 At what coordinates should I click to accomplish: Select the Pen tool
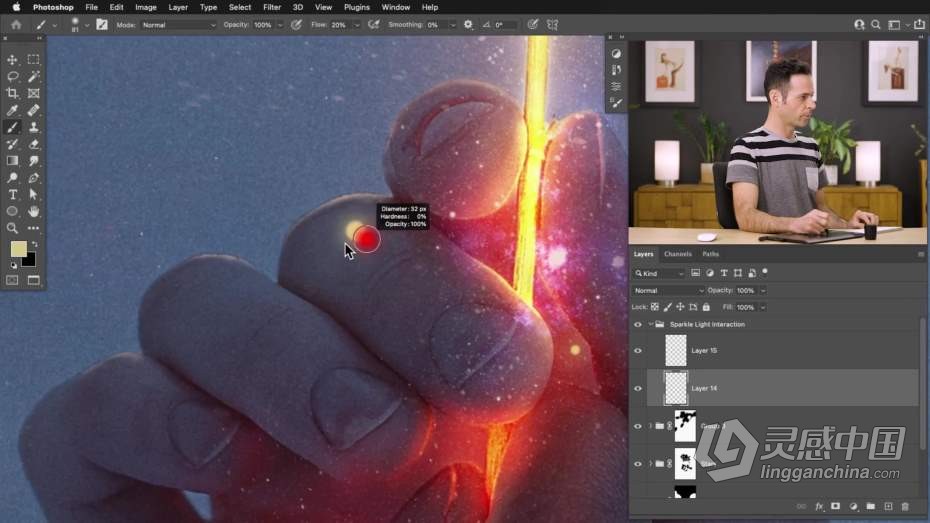[x=33, y=178]
